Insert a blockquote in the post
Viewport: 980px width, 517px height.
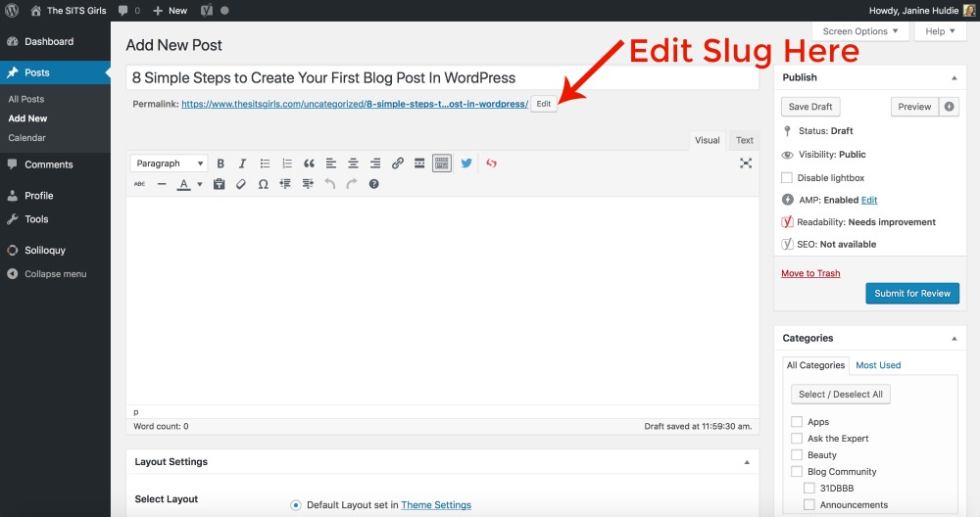309,164
